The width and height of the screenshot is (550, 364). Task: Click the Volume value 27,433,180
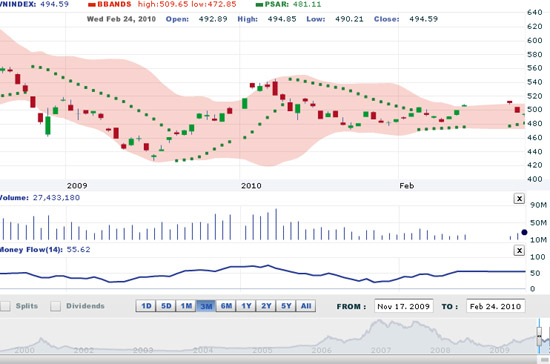pyautogui.click(x=56, y=197)
